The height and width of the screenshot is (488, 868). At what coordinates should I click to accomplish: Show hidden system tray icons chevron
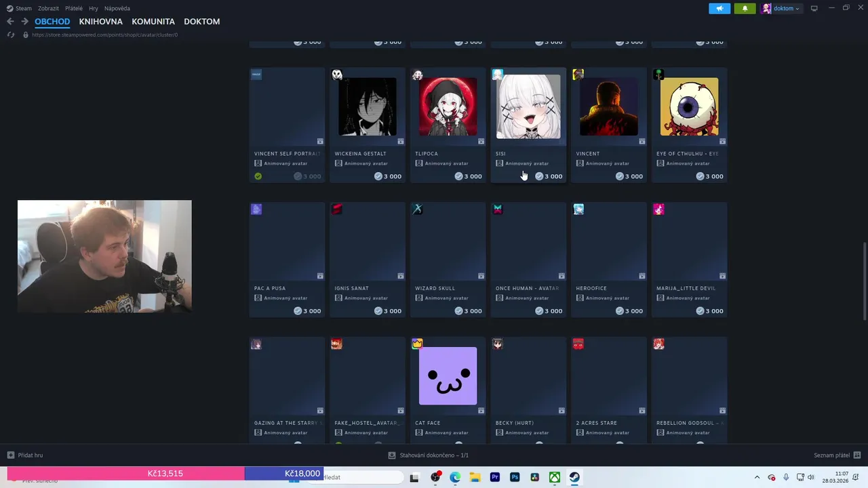pyautogui.click(x=757, y=477)
